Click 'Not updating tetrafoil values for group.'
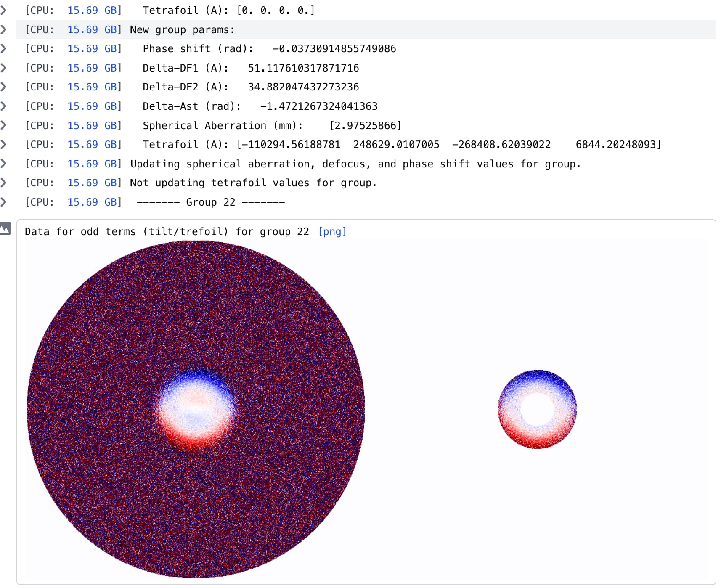721x588 pixels. pyautogui.click(x=253, y=183)
